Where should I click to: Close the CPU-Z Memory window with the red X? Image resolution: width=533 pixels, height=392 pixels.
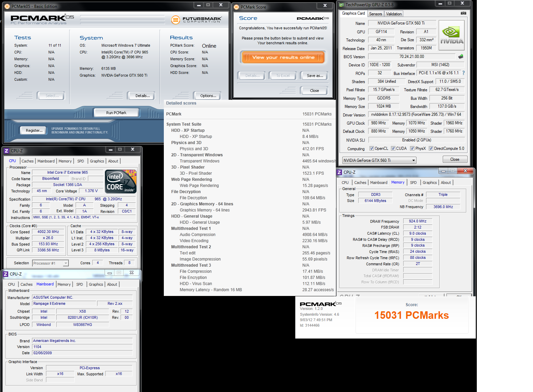tap(465, 171)
